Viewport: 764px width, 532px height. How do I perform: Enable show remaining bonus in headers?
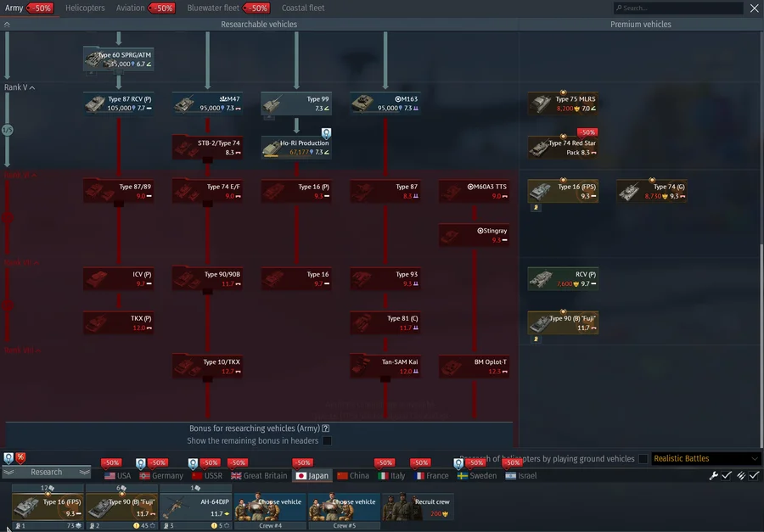(x=327, y=441)
